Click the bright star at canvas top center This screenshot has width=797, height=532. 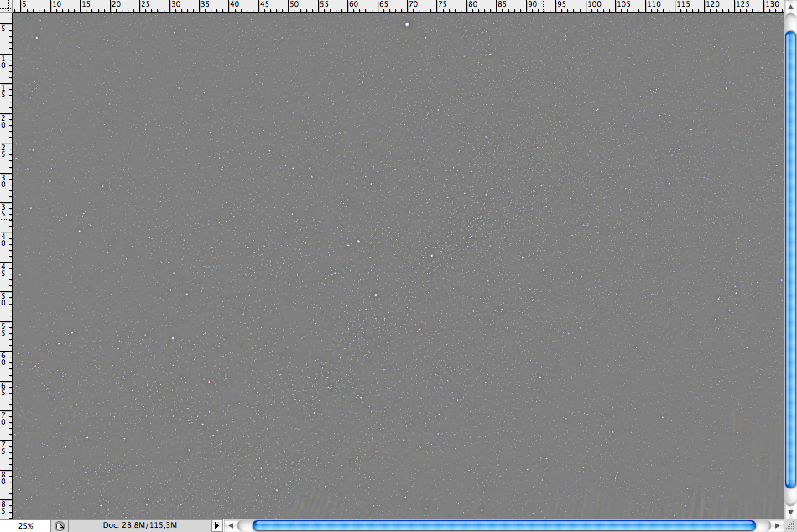coord(407,24)
